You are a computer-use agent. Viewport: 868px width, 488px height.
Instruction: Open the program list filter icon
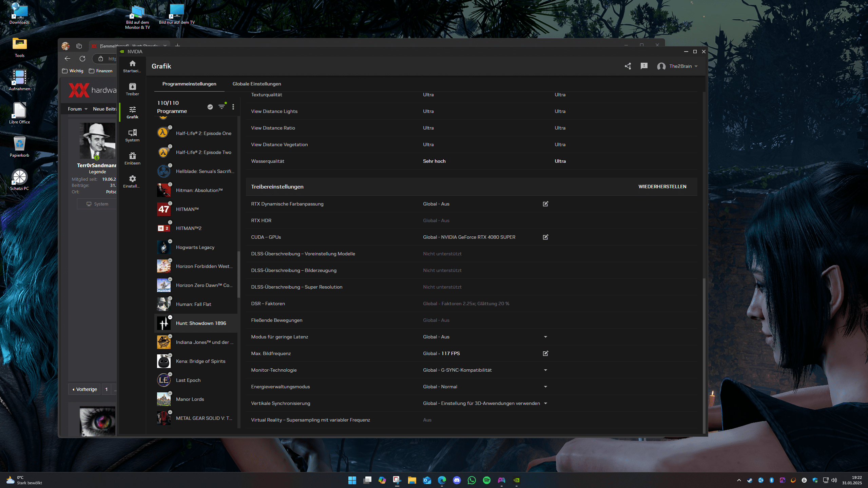click(221, 107)
